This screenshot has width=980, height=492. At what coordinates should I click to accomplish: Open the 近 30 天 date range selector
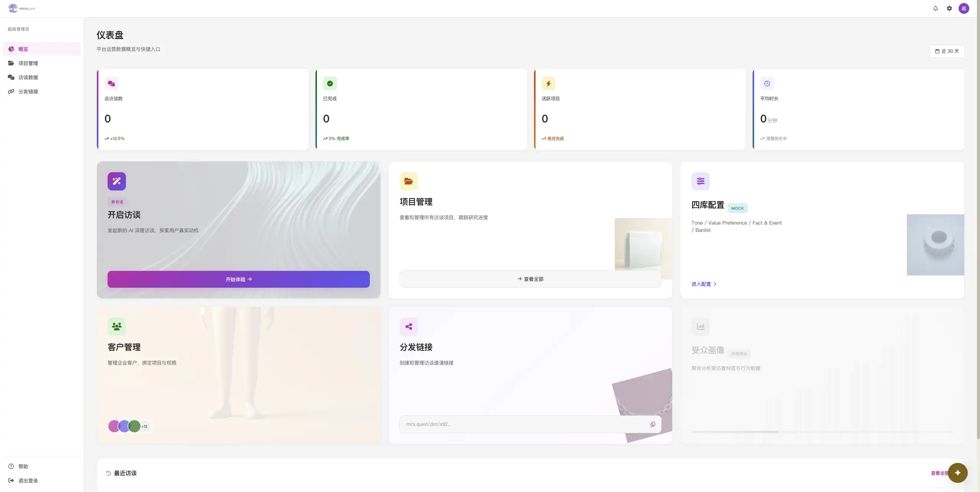(x=947, y=51)
